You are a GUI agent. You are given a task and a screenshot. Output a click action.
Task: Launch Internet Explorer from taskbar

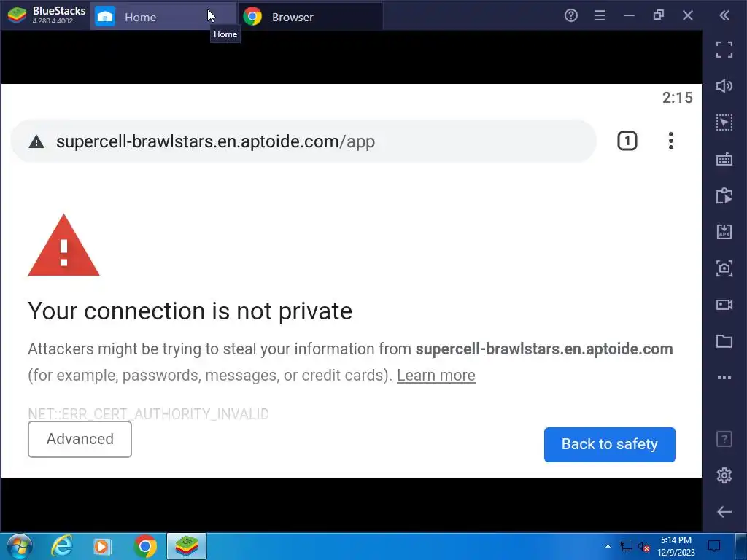pyautogui.click(x=62, y=546)
